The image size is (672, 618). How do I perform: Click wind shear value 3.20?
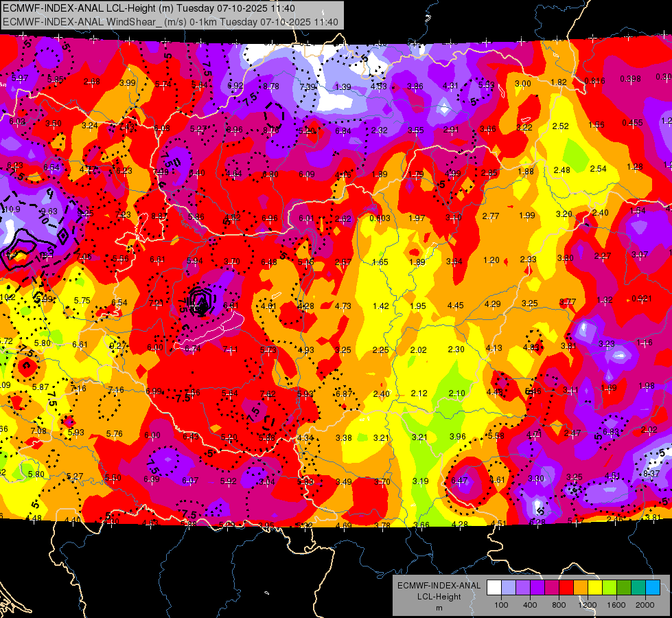pyautogui.click(x=564, y=214)
